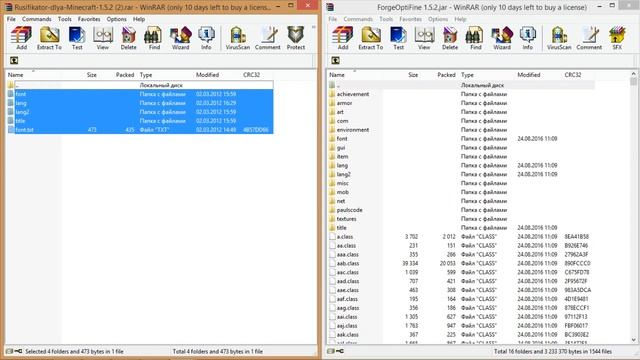
Task: Open Help menu in Rusifikator window
Action: pyautogui.click(x=139, y=19)
